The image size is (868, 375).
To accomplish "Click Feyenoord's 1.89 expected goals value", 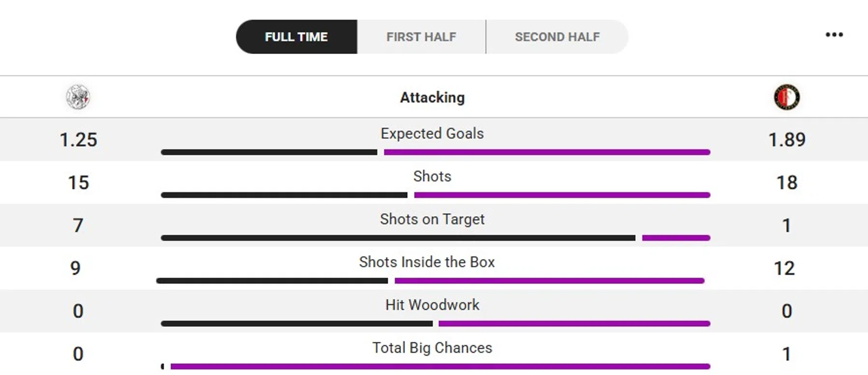I will pos(786,139).
